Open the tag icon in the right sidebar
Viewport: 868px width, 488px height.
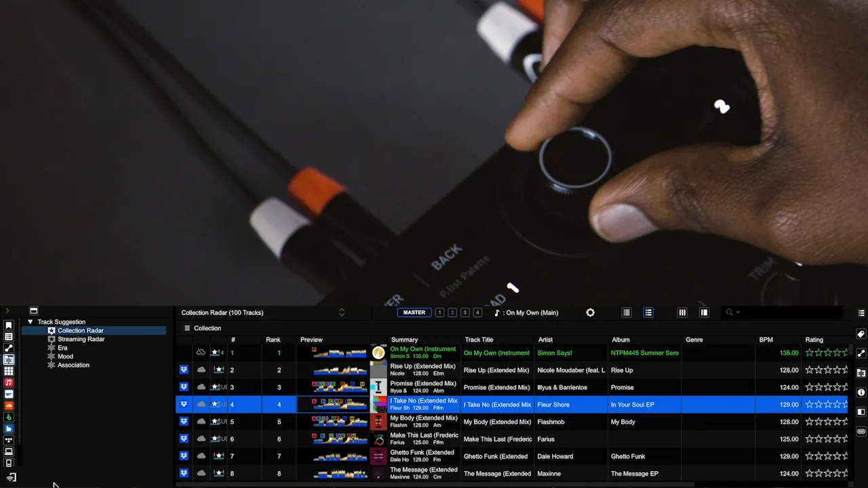(x=861, y=334)
